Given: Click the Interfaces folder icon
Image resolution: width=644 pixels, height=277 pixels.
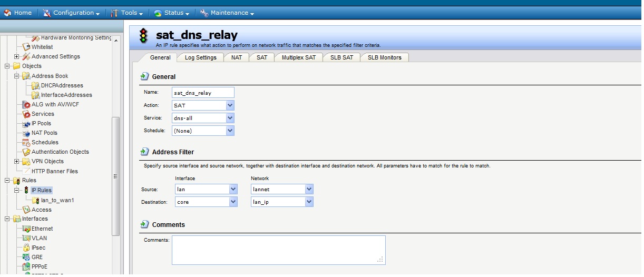Looking at the screenshot, I should click(16, 219).
